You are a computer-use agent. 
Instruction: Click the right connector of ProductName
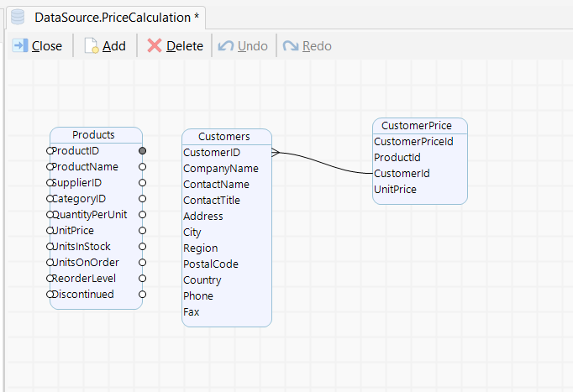click(x=143, y=167)
